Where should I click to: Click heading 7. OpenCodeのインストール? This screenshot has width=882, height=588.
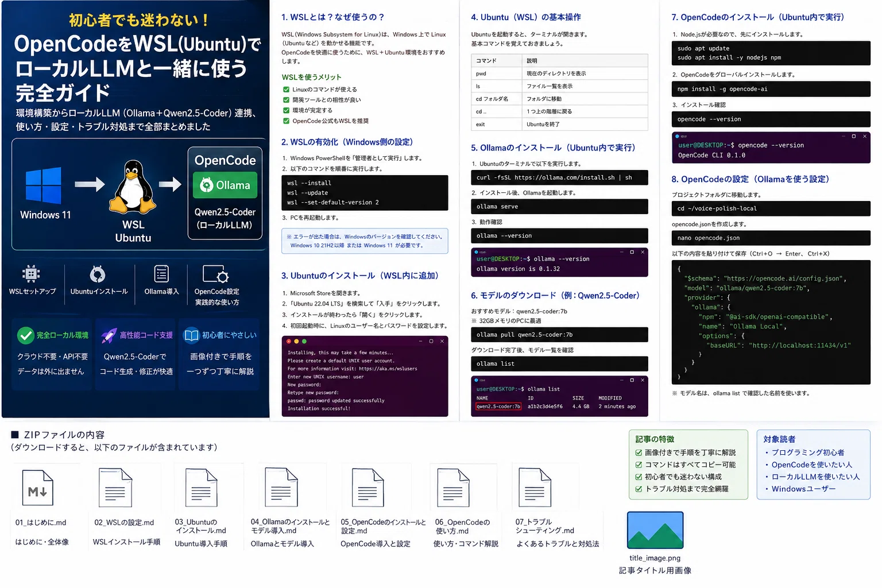tap(757, 17)
